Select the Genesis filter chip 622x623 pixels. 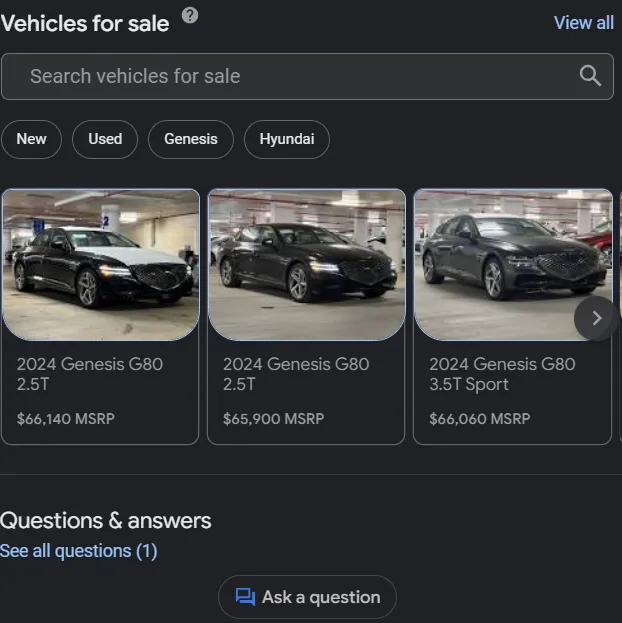click(191, 139)
